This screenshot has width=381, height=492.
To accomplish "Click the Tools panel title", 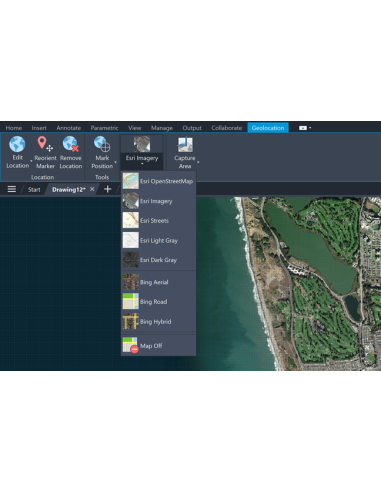I will tap(102, 177).
